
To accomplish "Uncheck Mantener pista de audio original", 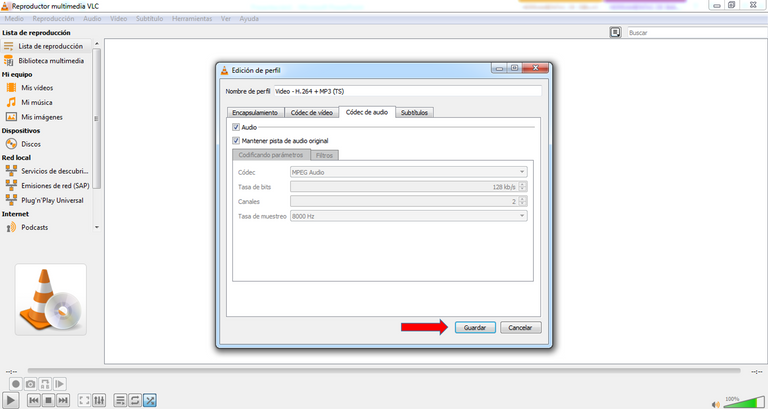I will click(x=236, y=141).
